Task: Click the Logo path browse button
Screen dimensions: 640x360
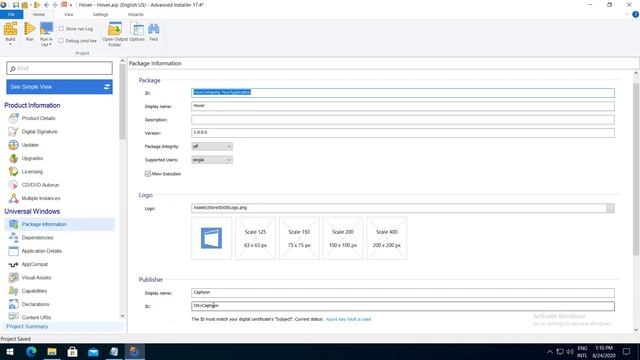Action: click(610, 208)
